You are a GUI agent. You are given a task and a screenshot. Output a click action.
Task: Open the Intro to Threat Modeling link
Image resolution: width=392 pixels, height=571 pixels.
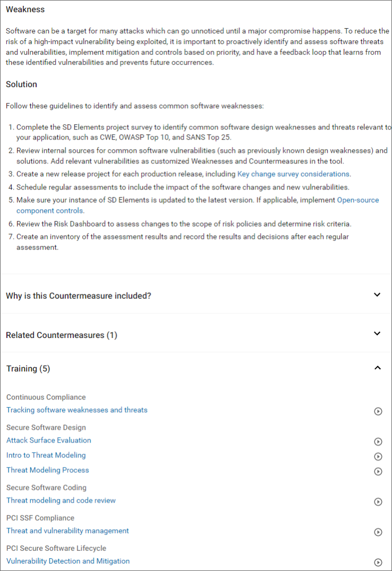click(46, 455)
